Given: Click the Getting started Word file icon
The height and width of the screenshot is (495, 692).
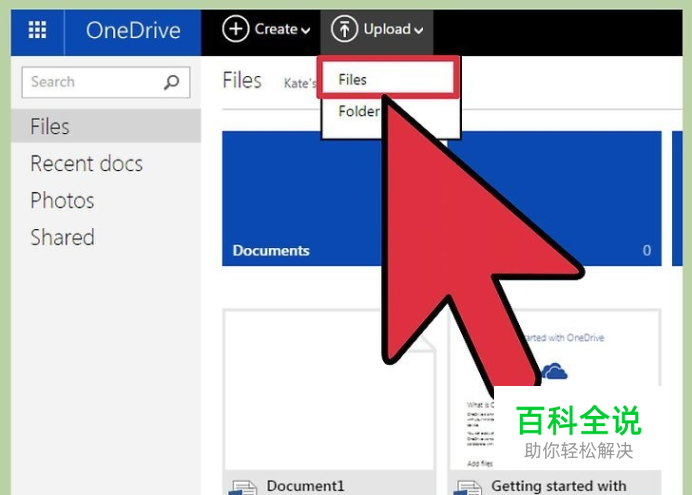Looking at the screenshot, I should (468, 487).
